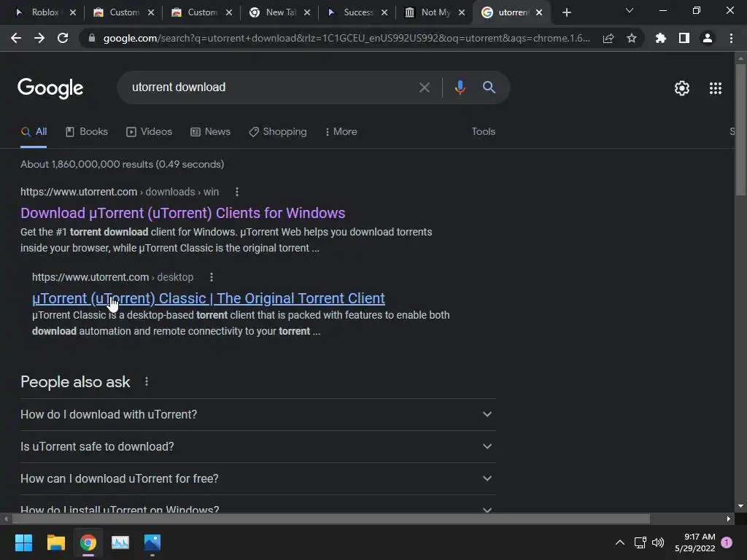This screenshot has width=747, height=560.
Task: Submit search with magnifier icon
Action: coord(489,87)
